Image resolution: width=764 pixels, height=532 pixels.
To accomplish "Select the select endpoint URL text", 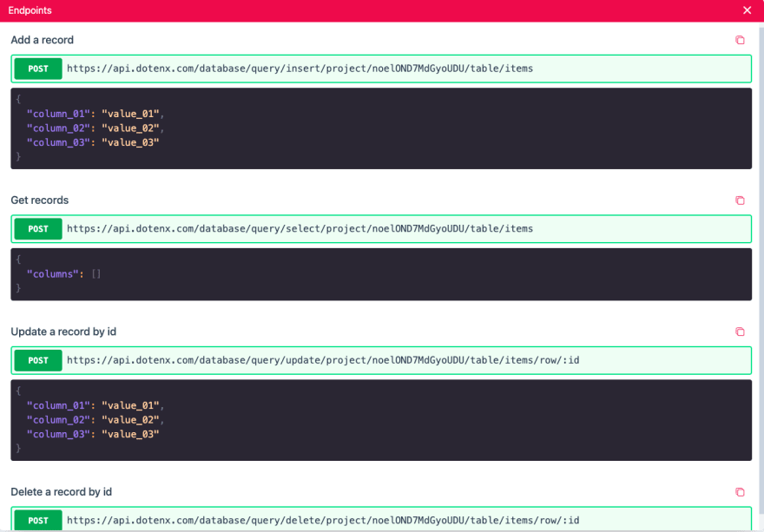I will click(x=300, y=229).
